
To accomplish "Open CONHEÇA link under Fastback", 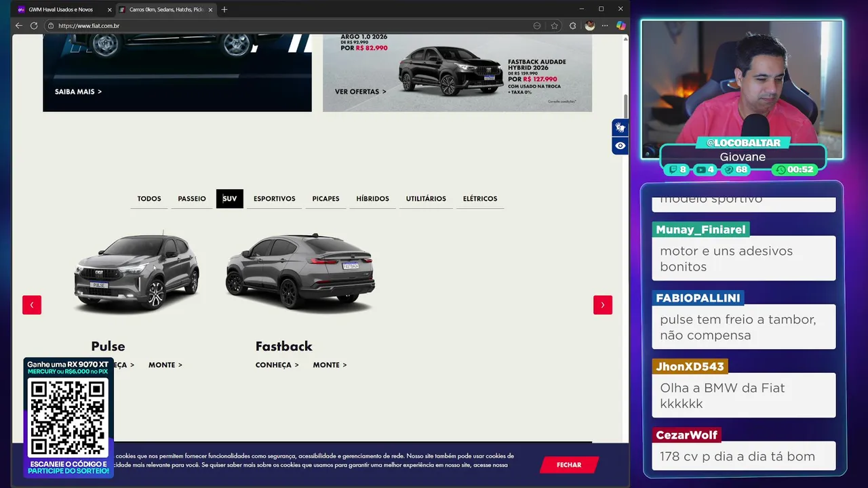I will [277, 365].
